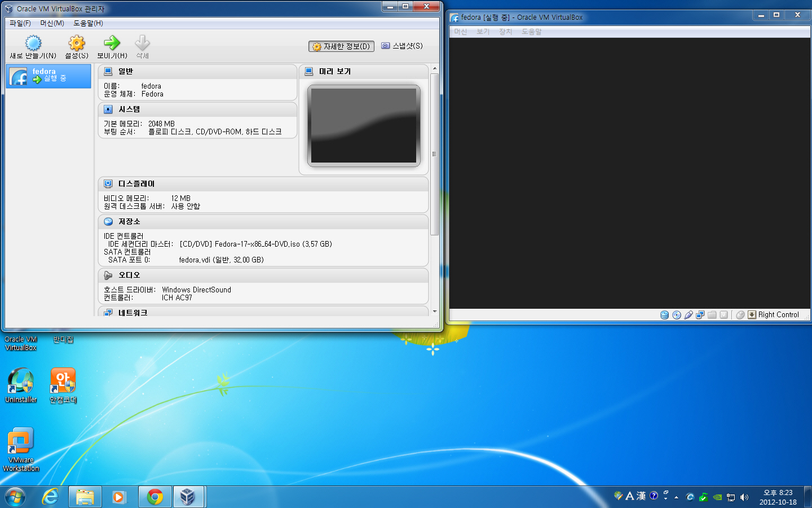Open 장치 menu in fedora VM window

pos(506,32)
